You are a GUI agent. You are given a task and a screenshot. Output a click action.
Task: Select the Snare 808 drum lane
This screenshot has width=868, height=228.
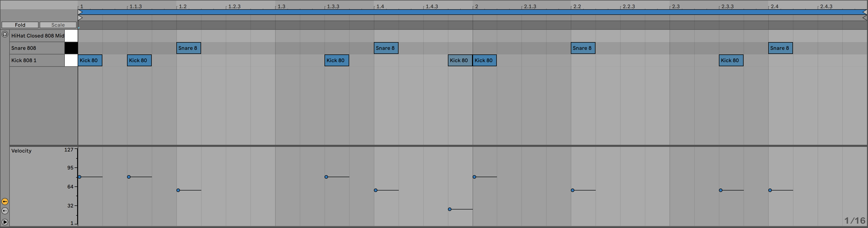click(x=37, y=48)
